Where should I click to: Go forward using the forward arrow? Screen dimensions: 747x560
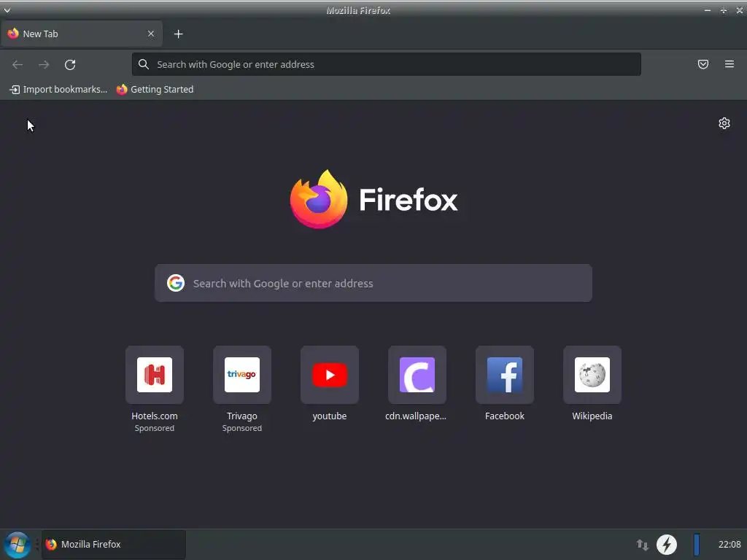pyautogui.click(x=44, y=64)
